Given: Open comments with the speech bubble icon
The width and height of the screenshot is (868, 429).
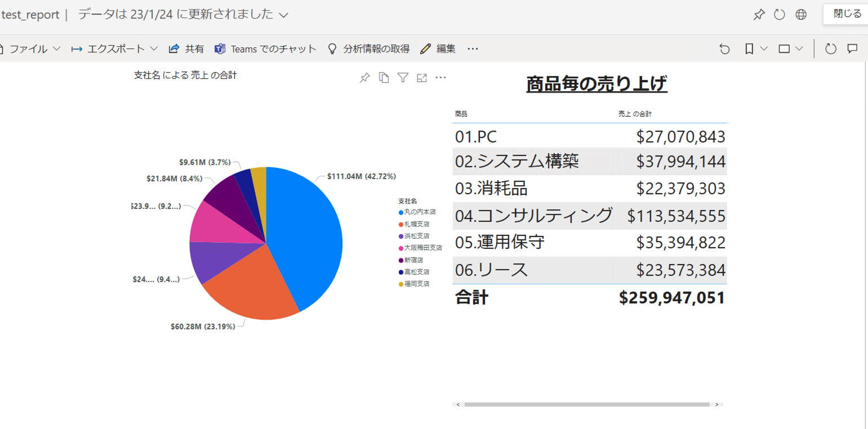Looking at the screenshot, I should coord(852,48).
